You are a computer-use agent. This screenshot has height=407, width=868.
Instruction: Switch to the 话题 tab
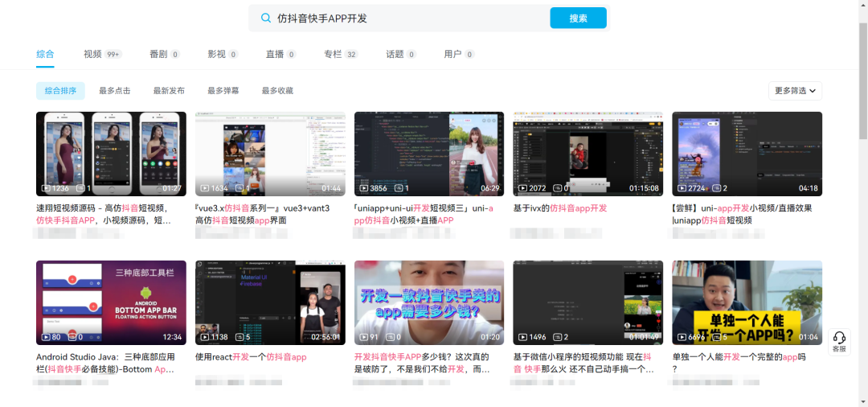(x=401, y=54)
